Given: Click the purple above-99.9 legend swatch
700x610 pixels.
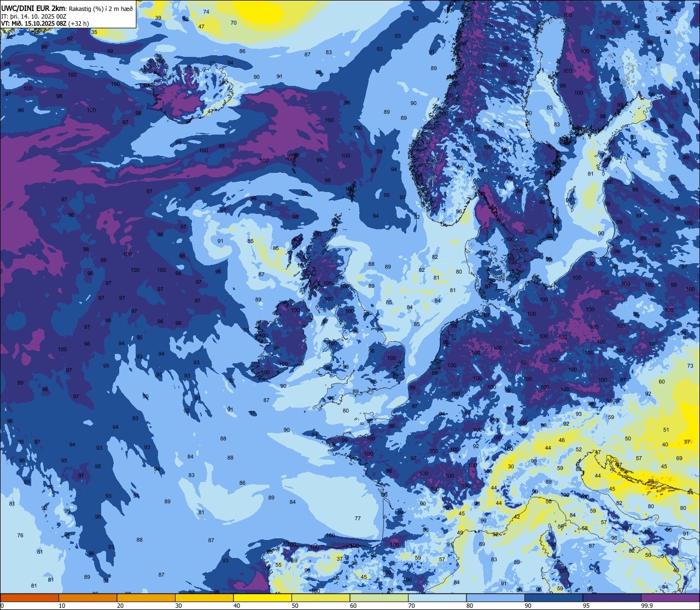Looking at the screenshot, I should (x=670, y=597).
